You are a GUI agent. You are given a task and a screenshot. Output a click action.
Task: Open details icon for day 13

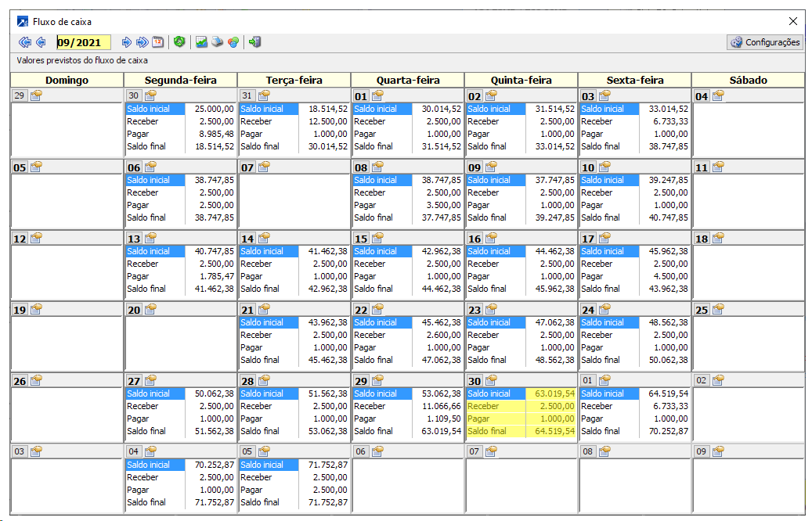pos(151,238)
